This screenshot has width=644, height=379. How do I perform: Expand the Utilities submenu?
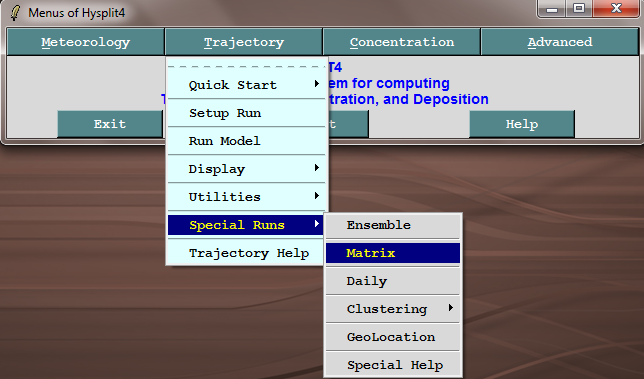point(246,197)
